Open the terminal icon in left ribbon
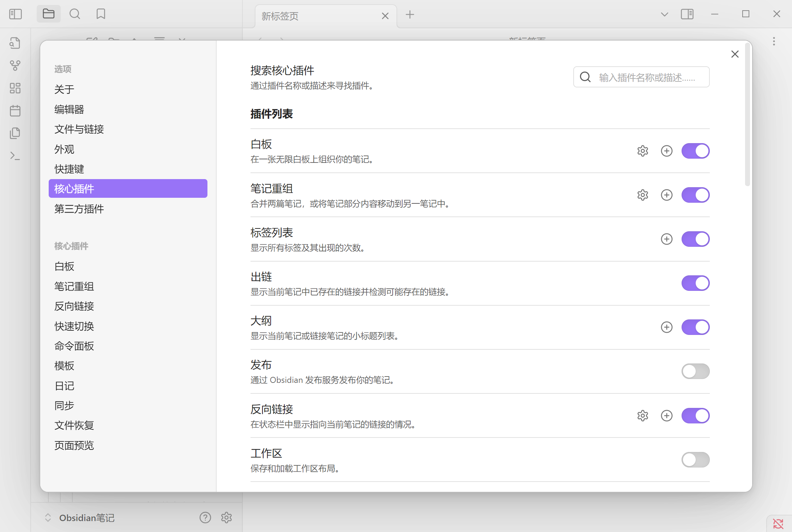The height and width of the screenshot is (532, 792). pyautogui.click(x=15, y=155)
